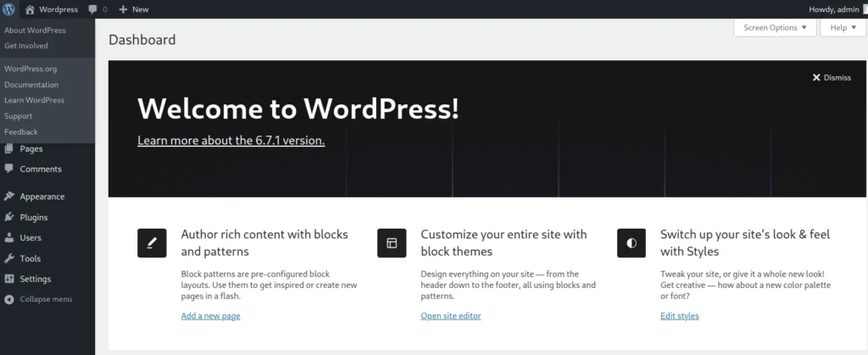Go to the Plugins menu
Screen dimensions: 868x355
(34, 217)
